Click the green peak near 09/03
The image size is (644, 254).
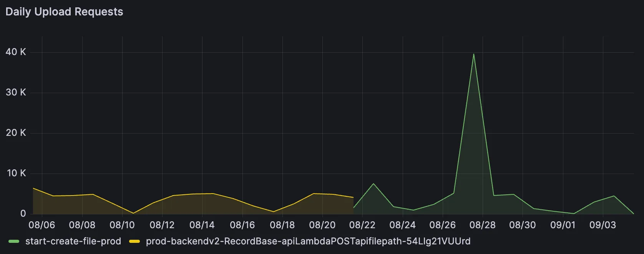(x=614, y=196)
